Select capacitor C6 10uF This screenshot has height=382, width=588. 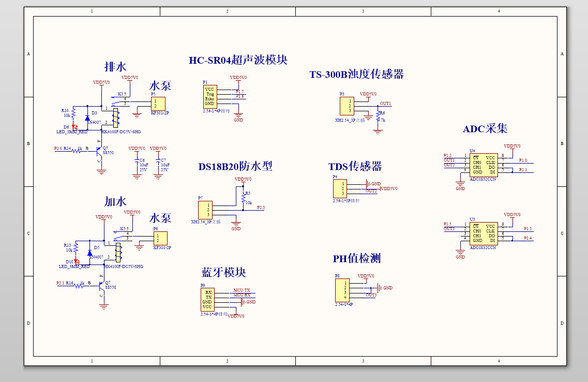click(137, 161)
